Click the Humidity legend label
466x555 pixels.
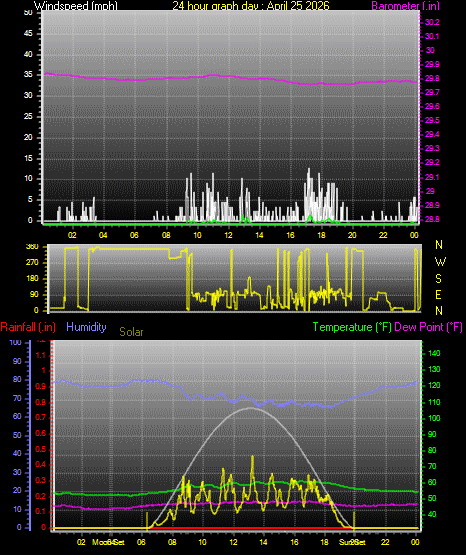coord(86,327)
